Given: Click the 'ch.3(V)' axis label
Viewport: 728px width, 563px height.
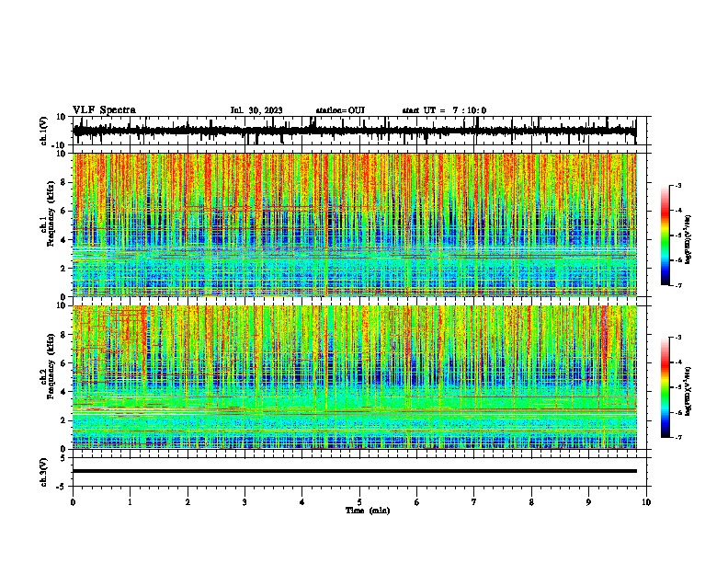Looking at the screenshot, I should tap(44, 472).
